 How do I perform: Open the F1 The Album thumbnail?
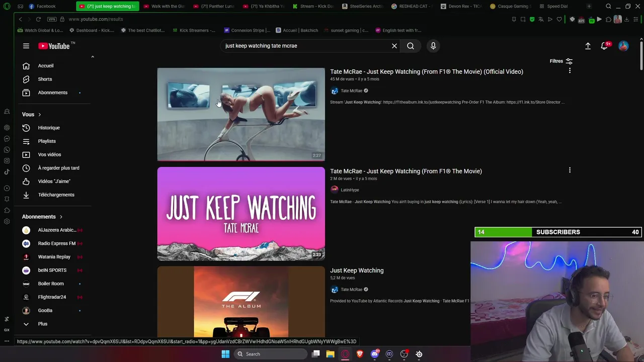click(x=241, y=302)
